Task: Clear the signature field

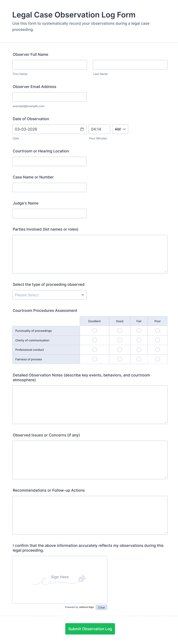Action: click(101, 608)
